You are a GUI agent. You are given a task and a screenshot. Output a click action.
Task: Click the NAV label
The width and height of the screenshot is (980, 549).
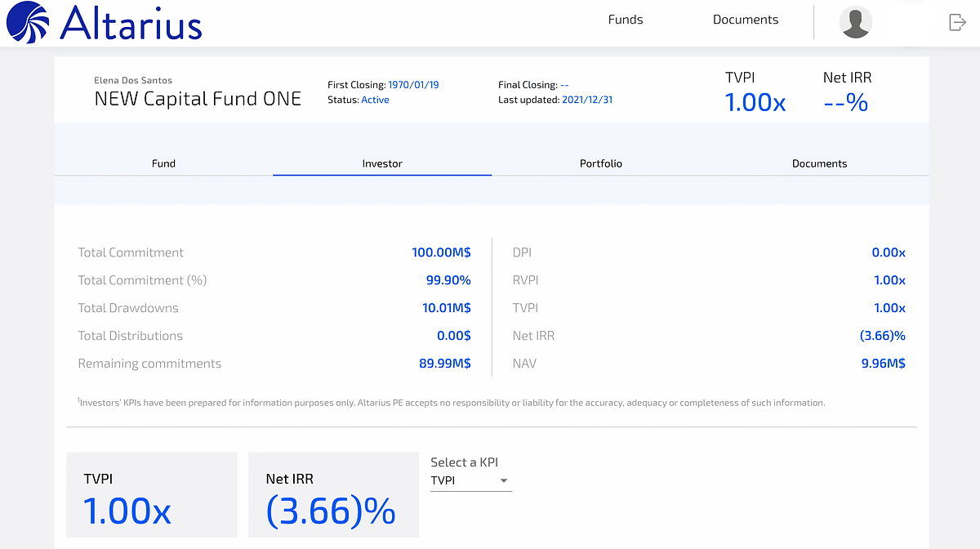point(524,364)
